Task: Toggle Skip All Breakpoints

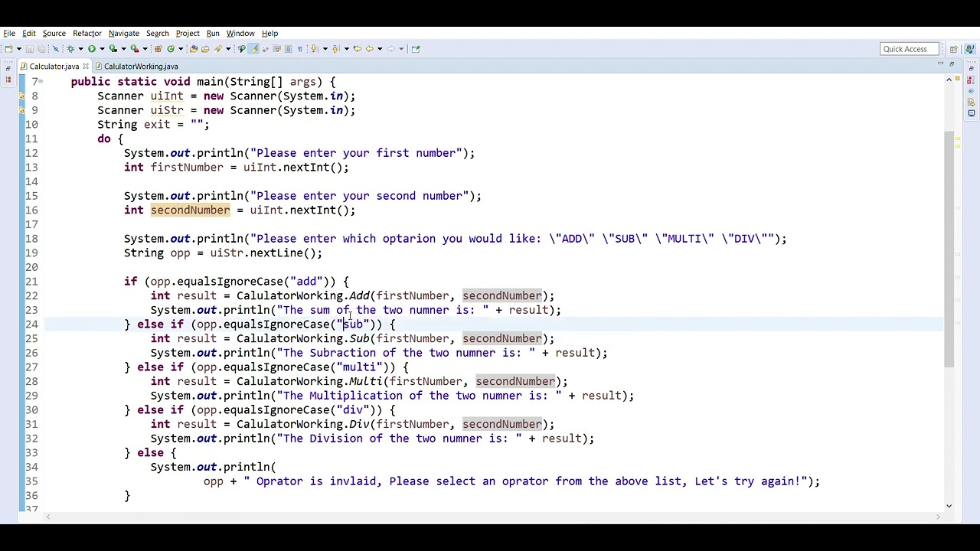Action: point(56,49)
